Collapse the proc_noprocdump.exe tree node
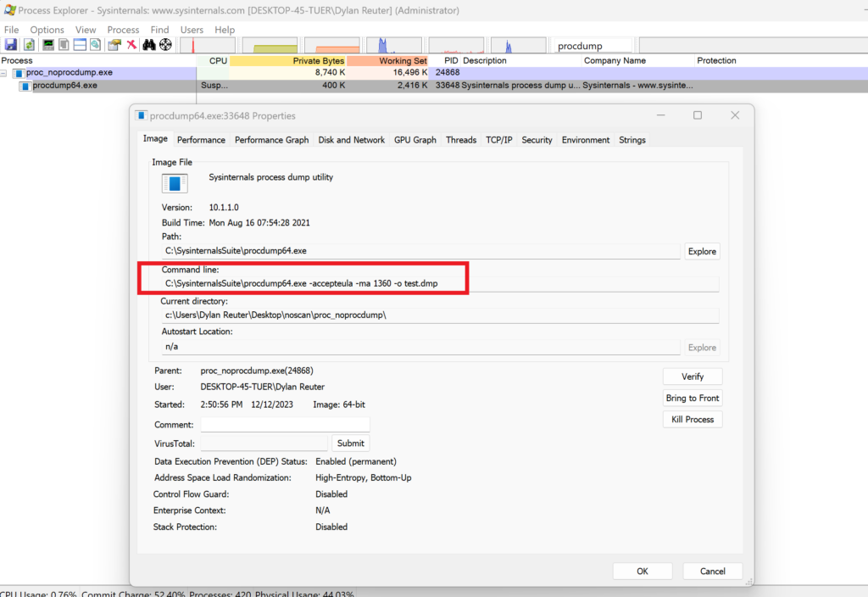Screen dimensions: 868x597 coord(5,74)
